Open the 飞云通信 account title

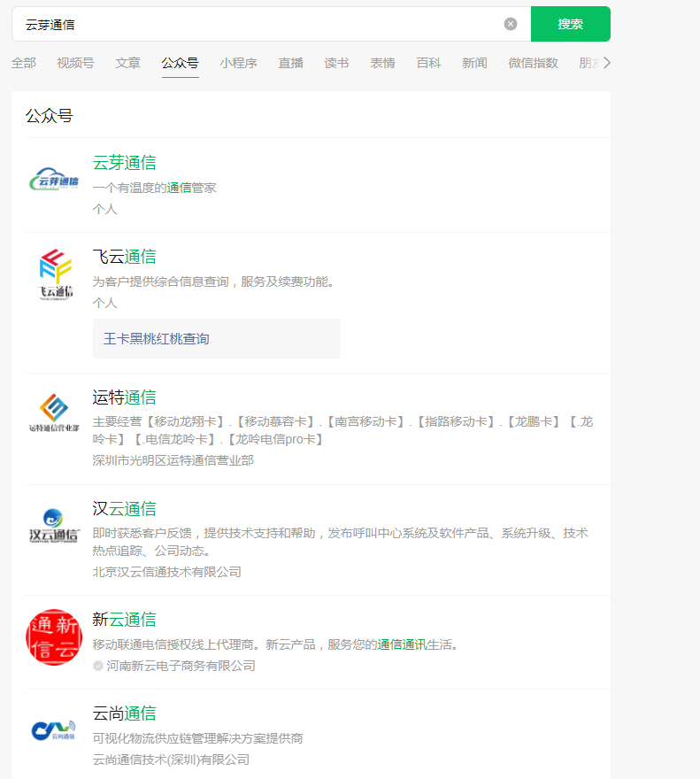point(124,257)
